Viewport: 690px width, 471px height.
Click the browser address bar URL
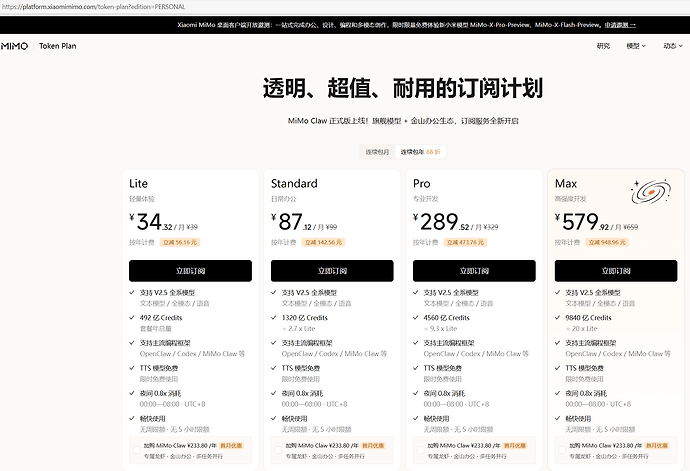(x=93, y=7)
